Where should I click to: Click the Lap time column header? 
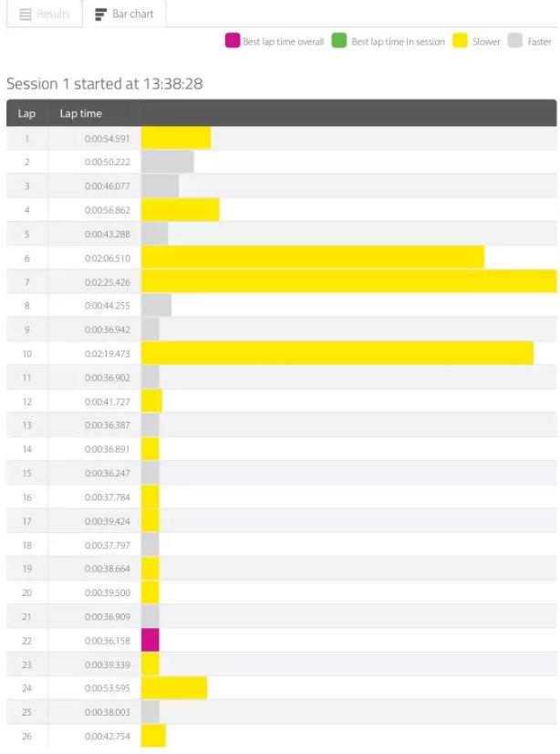coord(80,113)
